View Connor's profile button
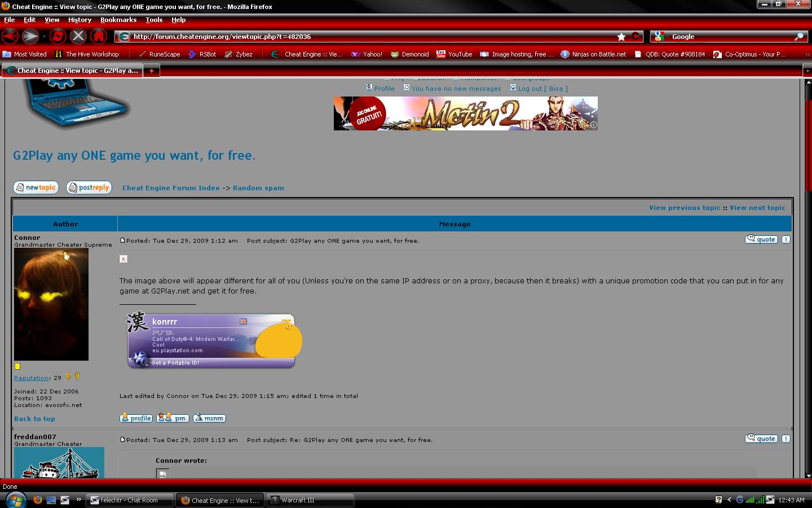 click(136, 418)
